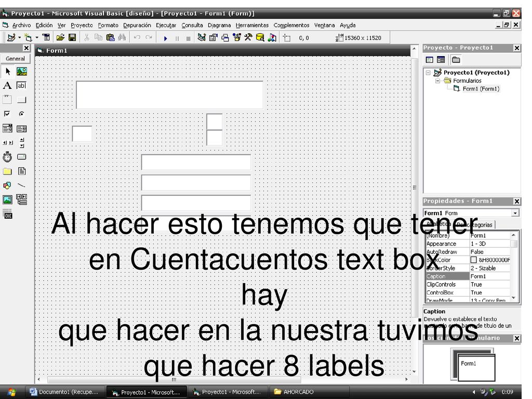Select the CheckBox control tool in toolbox
Screen dimensions: 532x399
[x=7, y=114]
